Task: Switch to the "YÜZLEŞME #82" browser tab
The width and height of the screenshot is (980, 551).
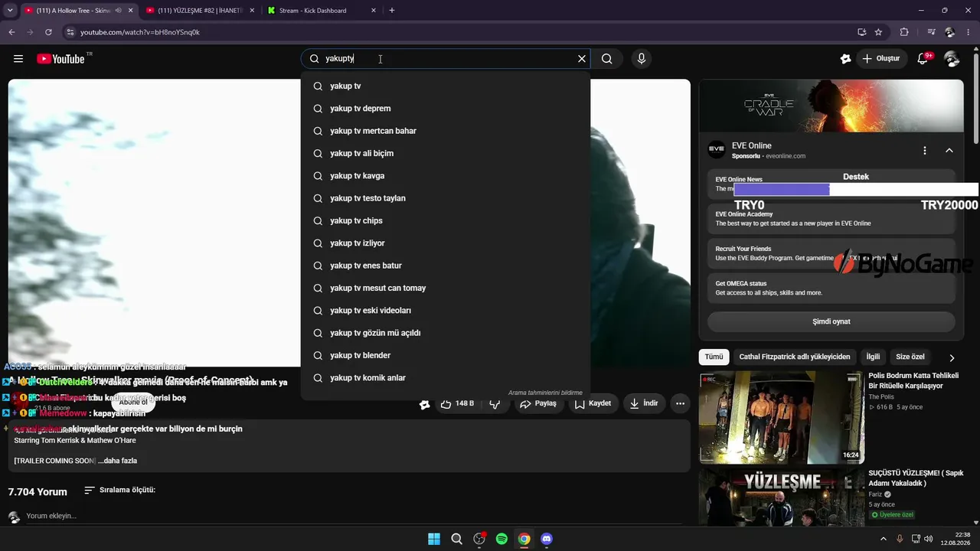Action: tap(200, 11)
